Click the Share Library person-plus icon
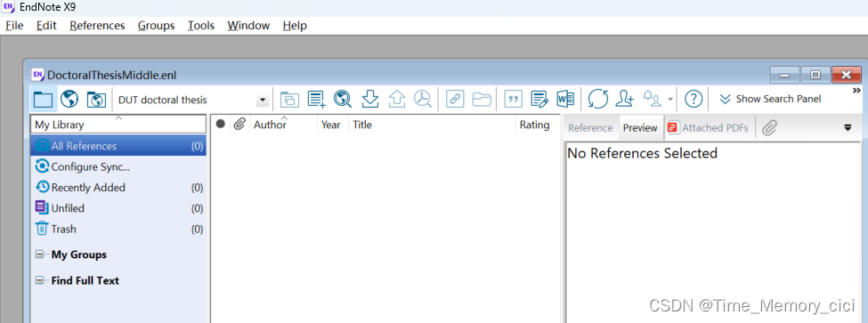 [626, 100]
